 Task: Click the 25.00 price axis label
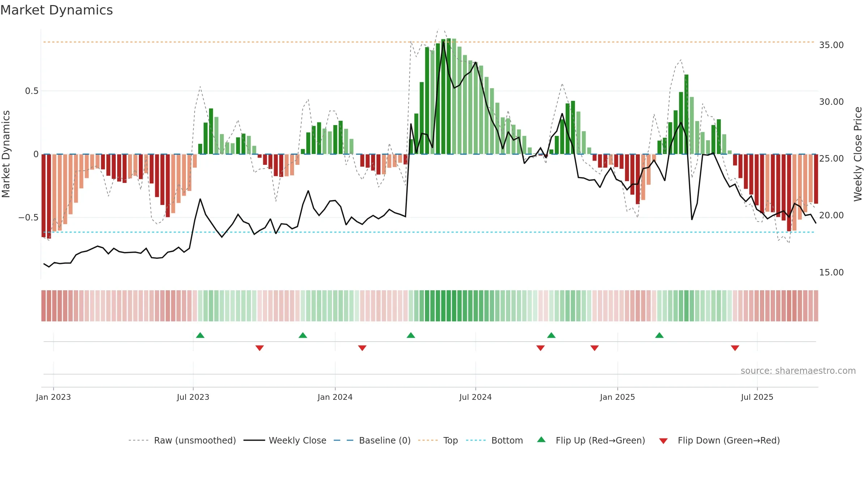(831, 159)
